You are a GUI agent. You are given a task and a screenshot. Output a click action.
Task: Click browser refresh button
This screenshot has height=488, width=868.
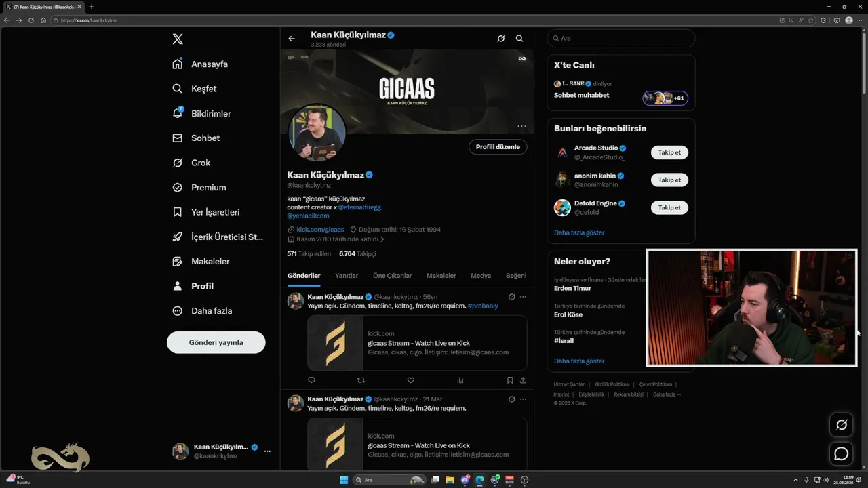[31, 20]
